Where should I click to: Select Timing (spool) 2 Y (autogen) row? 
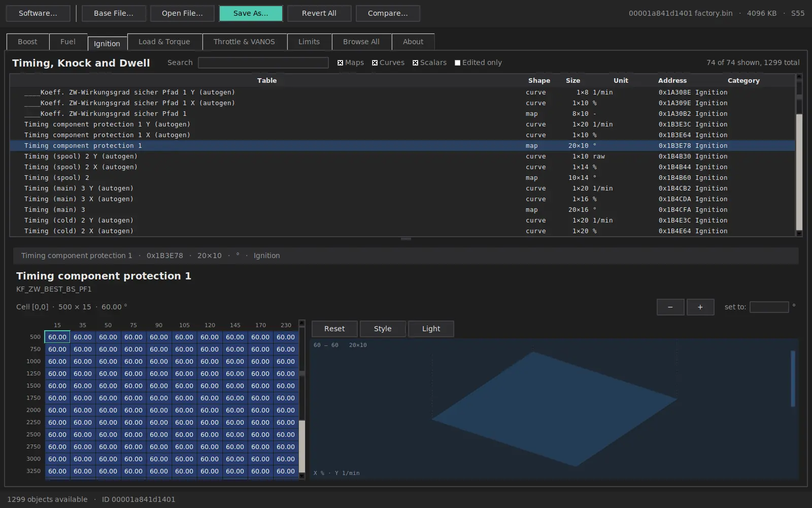pyautogui.click(x=402, y=156)
